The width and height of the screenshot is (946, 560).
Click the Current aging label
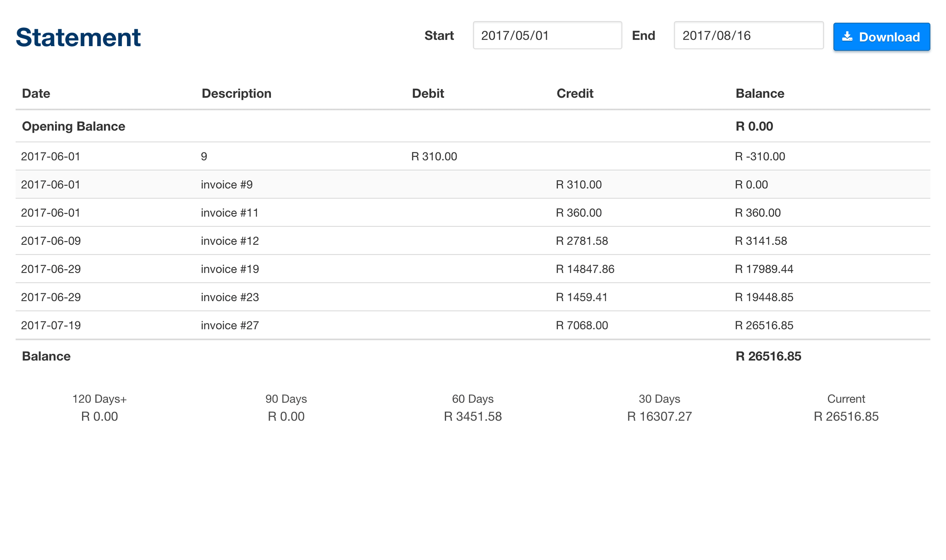[x=846, y=399]
